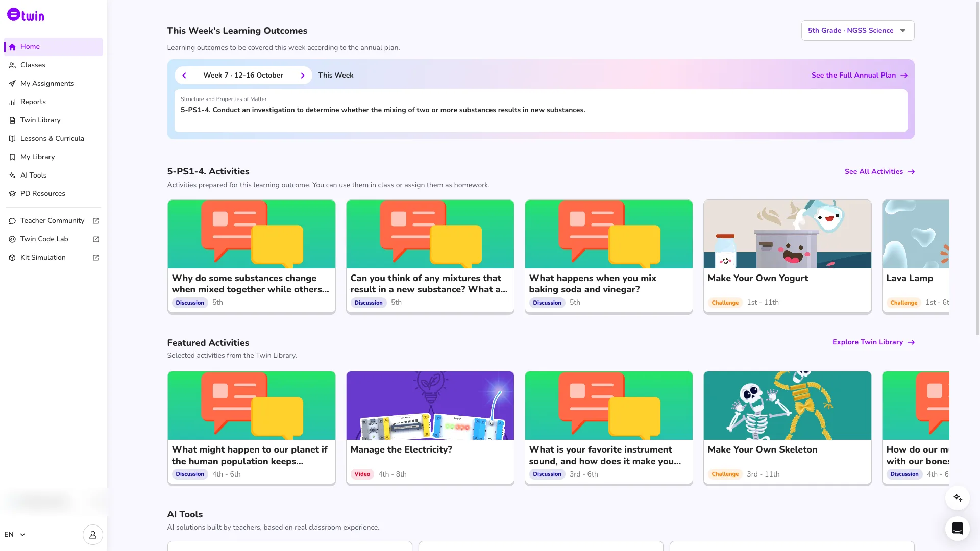This screenshot has height=551, width=980.
Task: Open Reports in the sidebar
Action: point(54,102)
